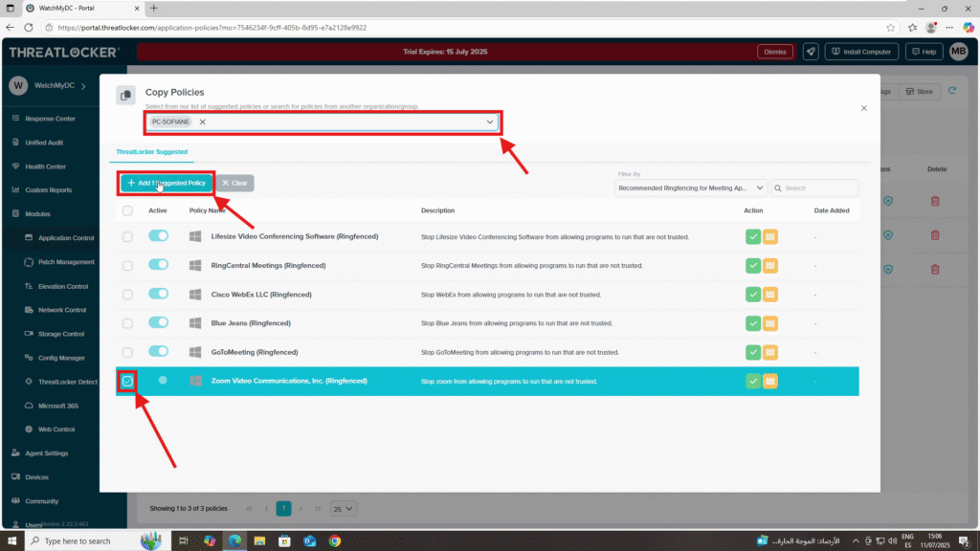Open Custom Reports in sidebar

pyautogui.click(x=48, y=190)
